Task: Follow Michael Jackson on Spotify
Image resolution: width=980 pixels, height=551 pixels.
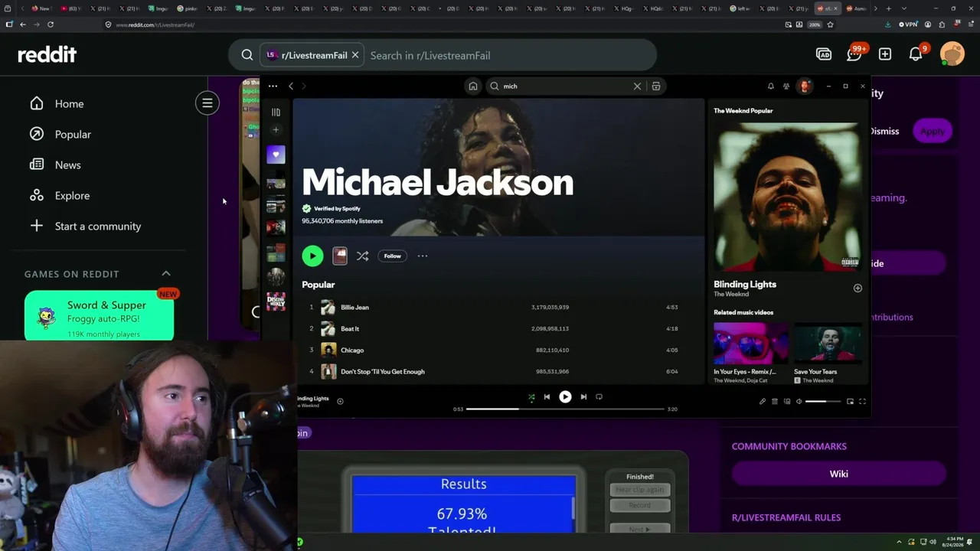Action: tap(392, 256)
